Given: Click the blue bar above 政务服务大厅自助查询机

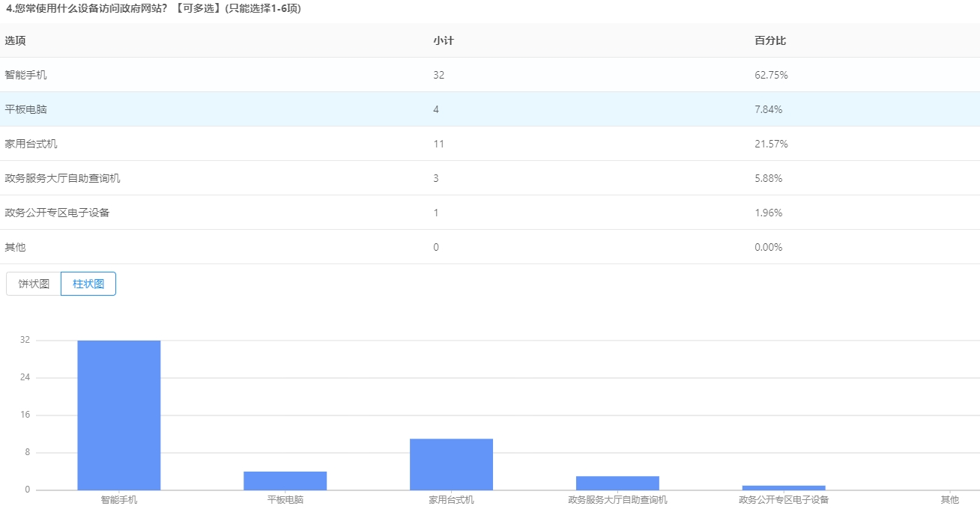Looking at the screenshot, I should tap(617, 483).
